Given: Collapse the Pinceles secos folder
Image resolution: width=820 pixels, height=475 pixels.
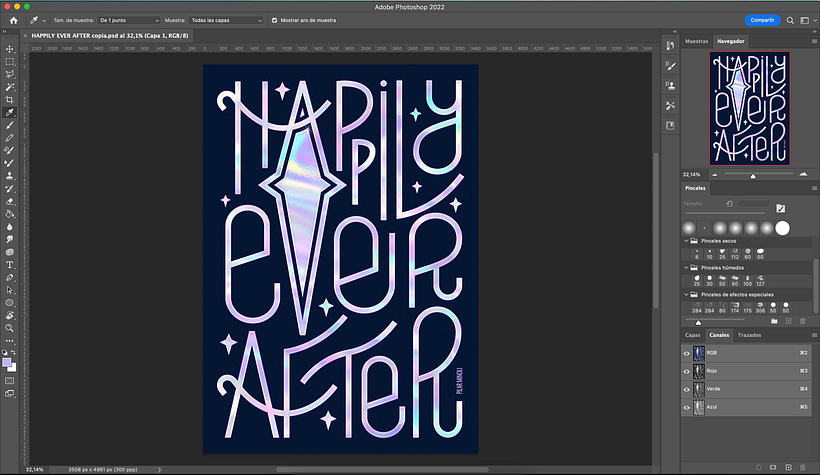Looking at the screenshot, I should (x=686, y=241).
